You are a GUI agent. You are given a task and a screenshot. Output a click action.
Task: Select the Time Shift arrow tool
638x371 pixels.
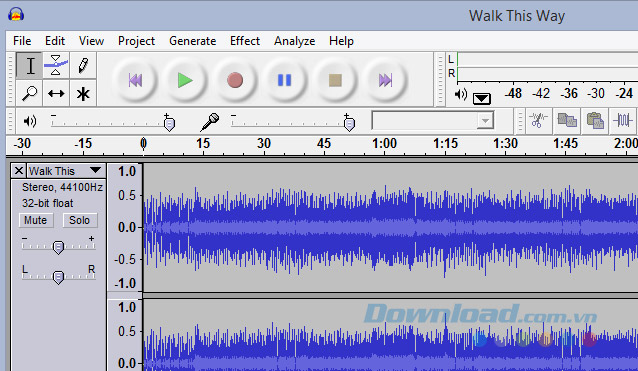56,93
